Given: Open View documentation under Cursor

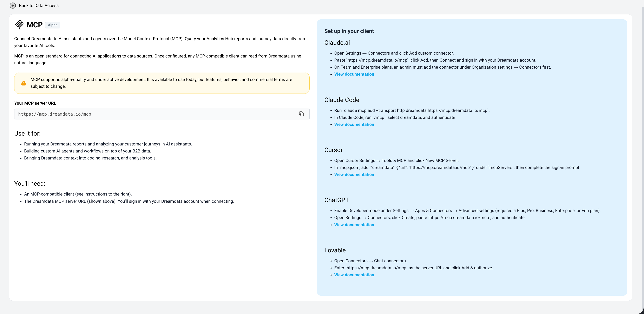Looking at the screenshot, I should coord(354,174).
